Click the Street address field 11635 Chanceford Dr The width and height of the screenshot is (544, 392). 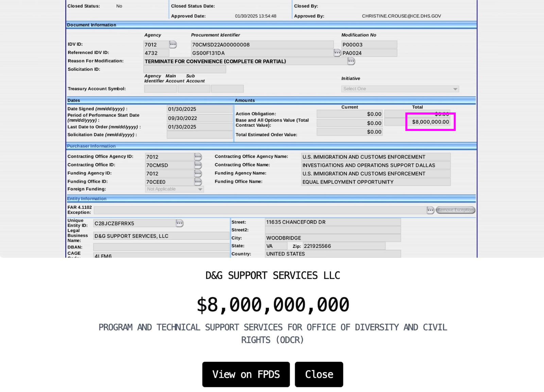point(333,222)
